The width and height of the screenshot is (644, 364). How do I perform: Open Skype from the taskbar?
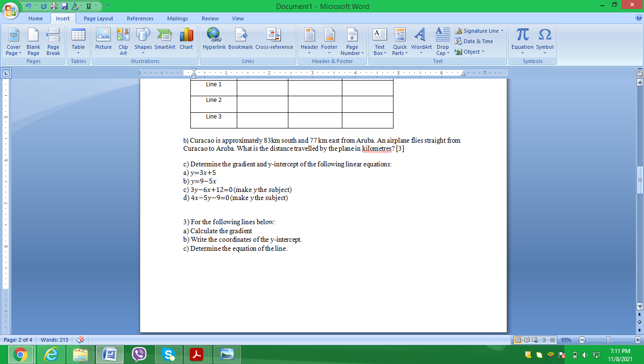pyautogui.click(x=168, y=354)
